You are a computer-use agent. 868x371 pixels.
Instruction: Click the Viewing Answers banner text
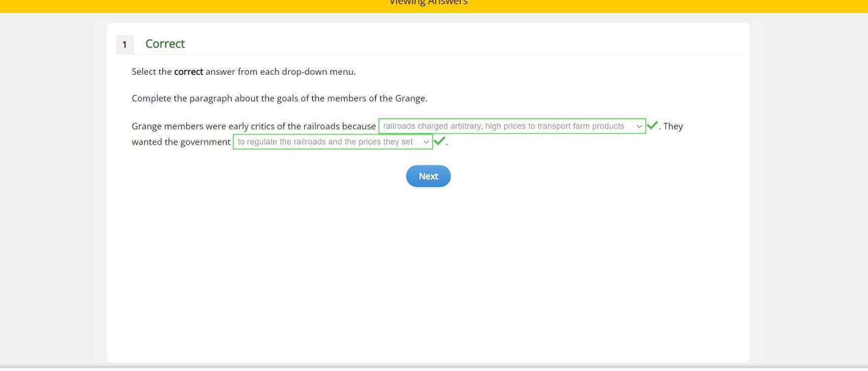(x=428, y=2)
